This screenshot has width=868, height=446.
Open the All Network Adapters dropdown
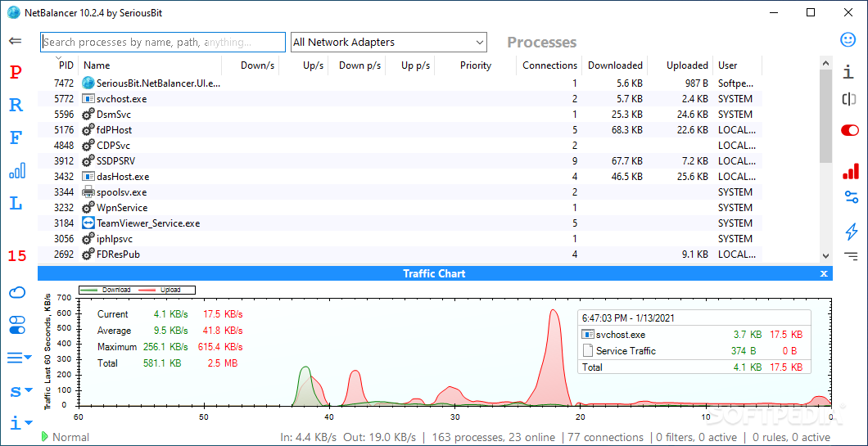click(389, 42)
